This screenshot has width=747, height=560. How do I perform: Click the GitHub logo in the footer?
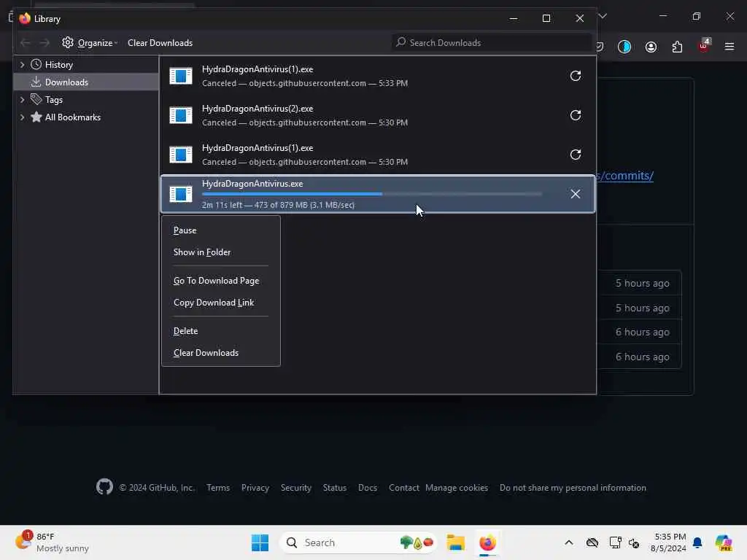tap(104, 487)
